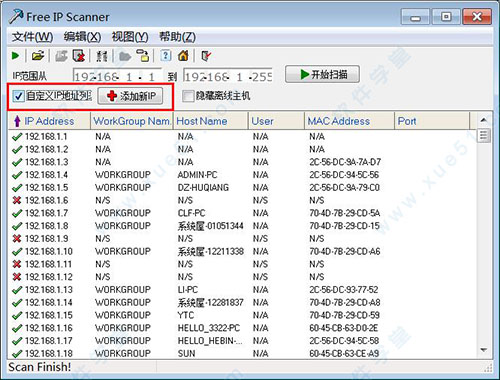
Task: Open the 帮助(Z) menu
Action: (177, 37)
